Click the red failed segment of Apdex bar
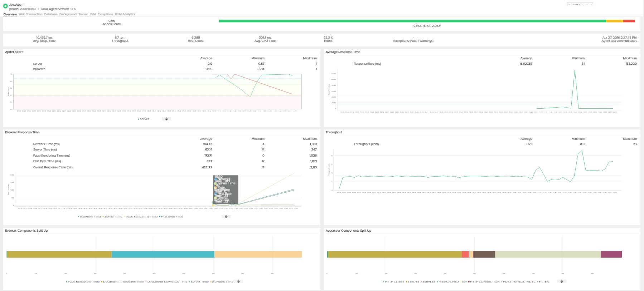This screenshot has width=644, height=291. [x=629, y=21]
